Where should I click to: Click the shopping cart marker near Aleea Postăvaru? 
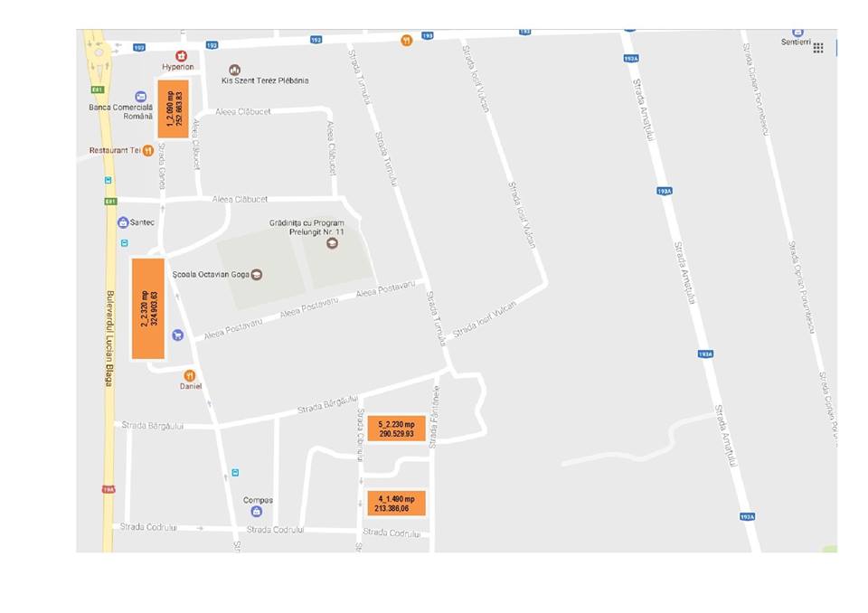pos(178,335)
